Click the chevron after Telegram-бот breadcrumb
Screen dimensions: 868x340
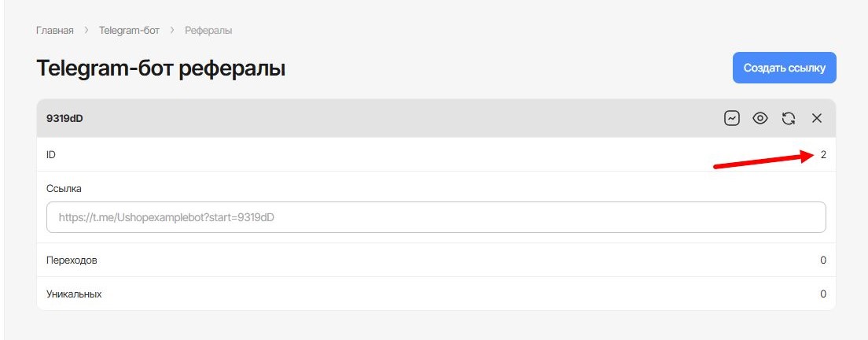click(172, 31)
